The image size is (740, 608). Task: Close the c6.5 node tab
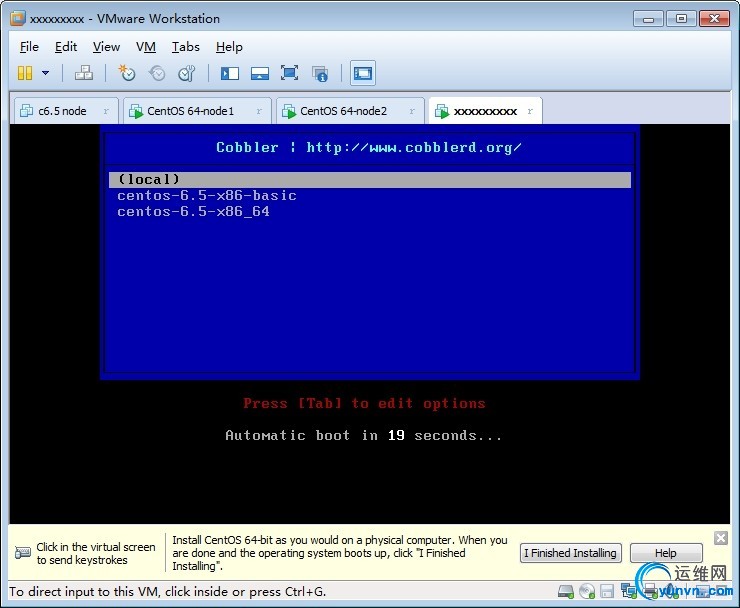tap(106, 111)
